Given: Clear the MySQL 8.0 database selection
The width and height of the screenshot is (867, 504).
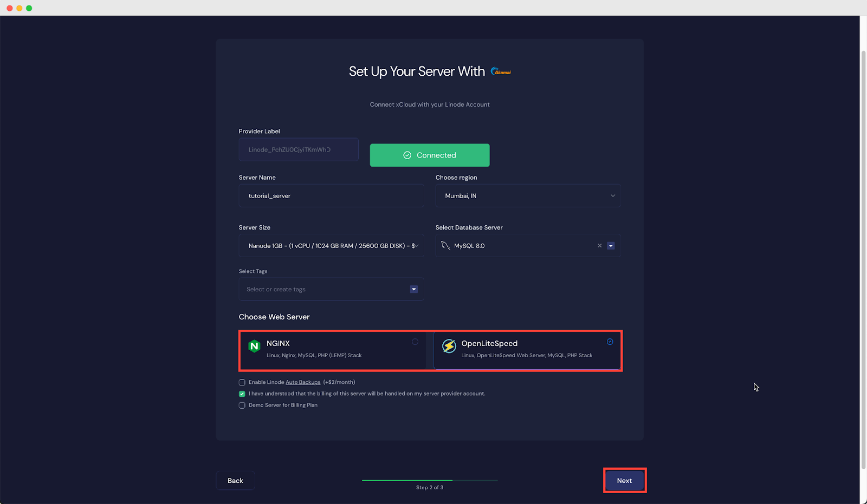Looking at the screenshot, I should coord(599,246).
